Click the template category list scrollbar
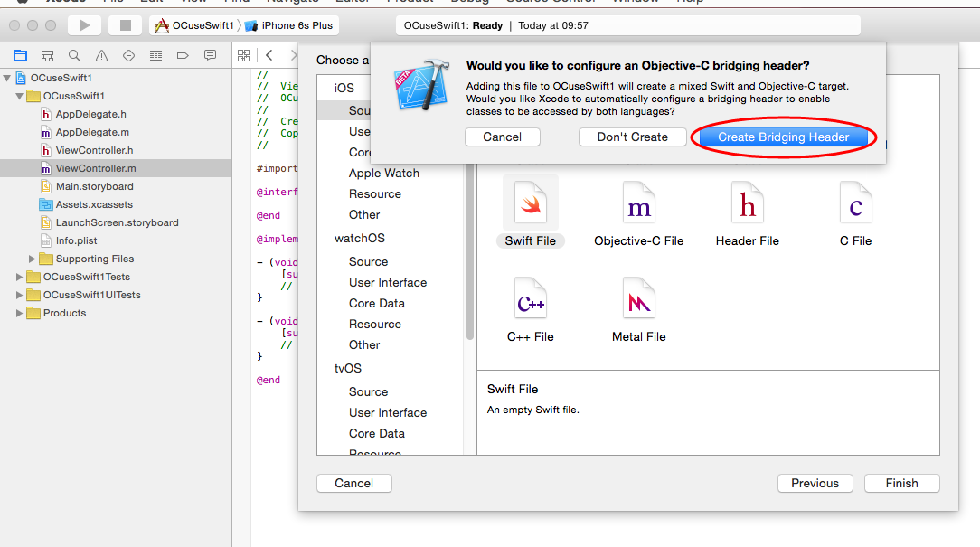This screenshot has width=980, height=547. click(469, 253)
